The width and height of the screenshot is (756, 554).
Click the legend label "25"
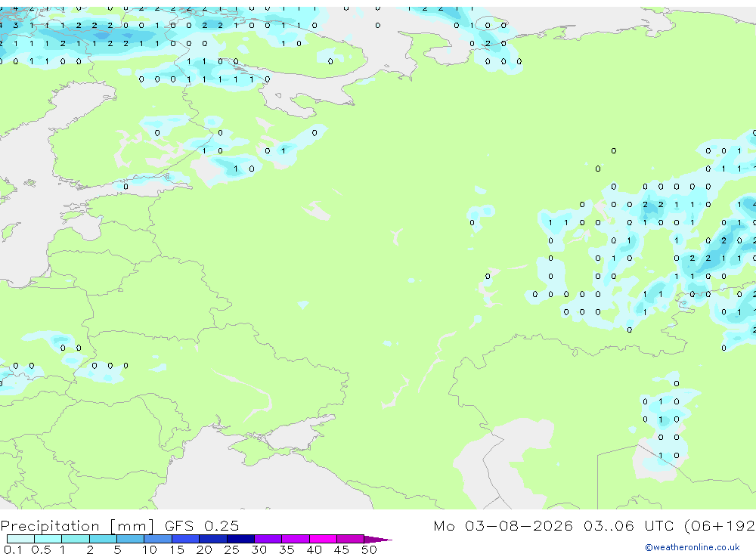(x=231, y=549)
